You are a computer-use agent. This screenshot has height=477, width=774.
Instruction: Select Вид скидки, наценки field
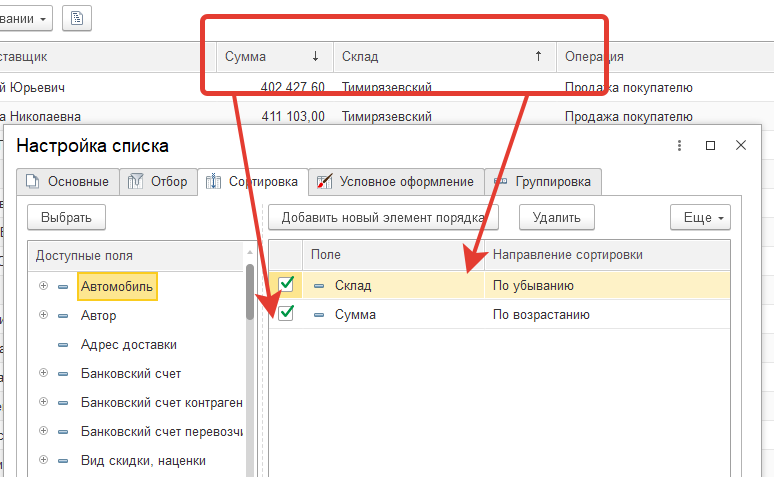pyautogui.click(x=143, y=461)
